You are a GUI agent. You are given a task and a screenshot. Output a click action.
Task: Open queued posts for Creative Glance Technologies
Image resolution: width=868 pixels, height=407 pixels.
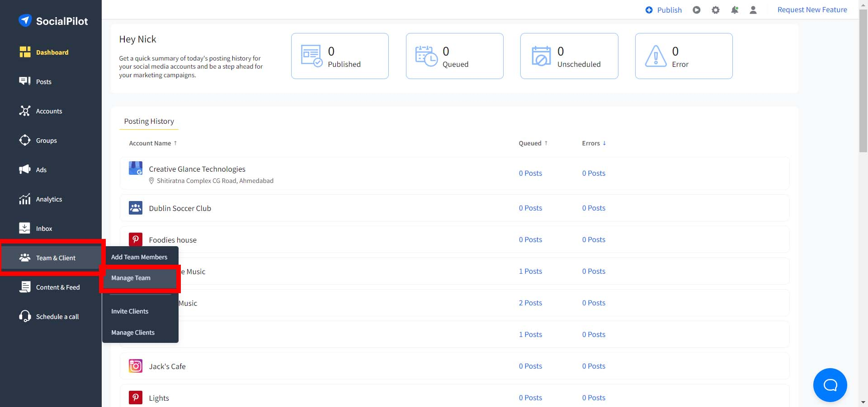coord(530,173)
